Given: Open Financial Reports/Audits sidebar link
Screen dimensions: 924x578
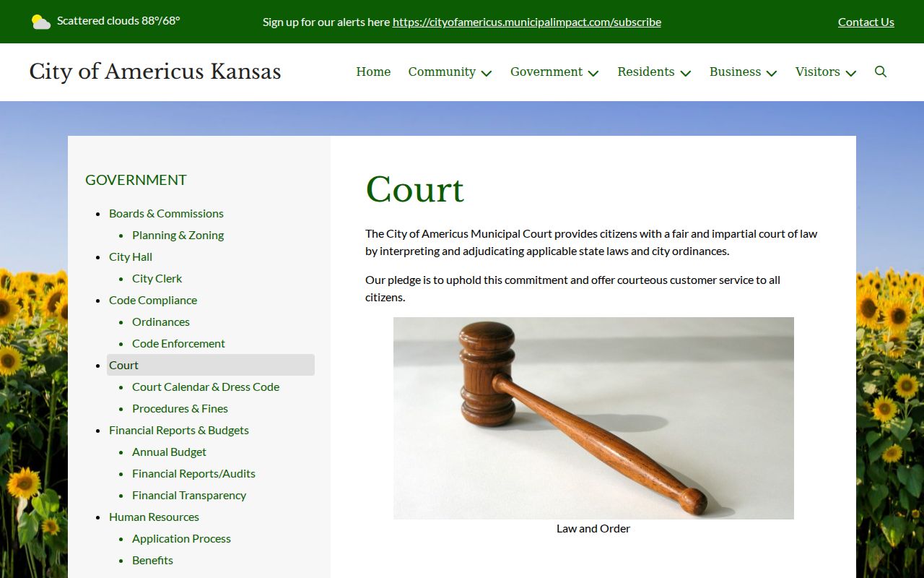Looking at the screenshot, I should [193, 473].
